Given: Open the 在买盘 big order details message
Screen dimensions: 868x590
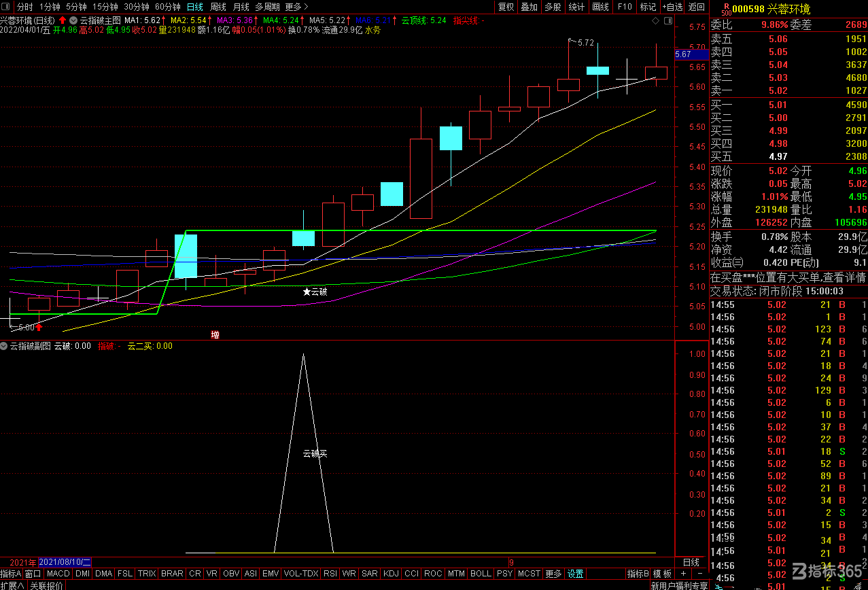Looking at the screenshot, I should pyautogui.click(x=788, y=277).
